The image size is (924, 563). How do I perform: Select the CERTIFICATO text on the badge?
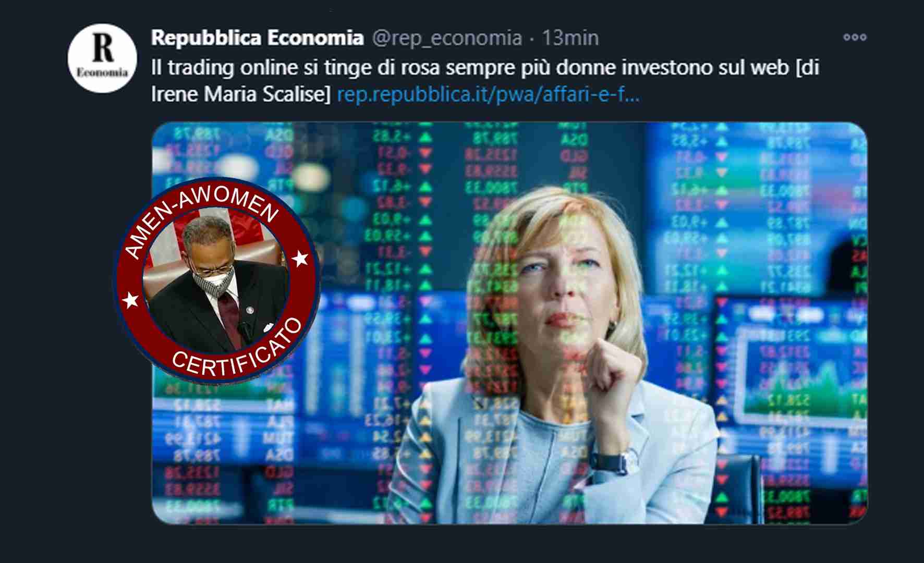coord(238,349)
